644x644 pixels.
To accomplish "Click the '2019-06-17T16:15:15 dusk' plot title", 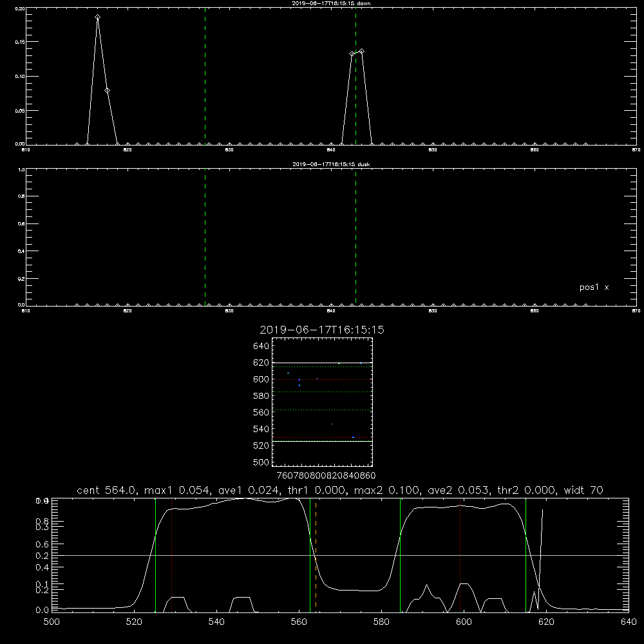I will point(331,164).
